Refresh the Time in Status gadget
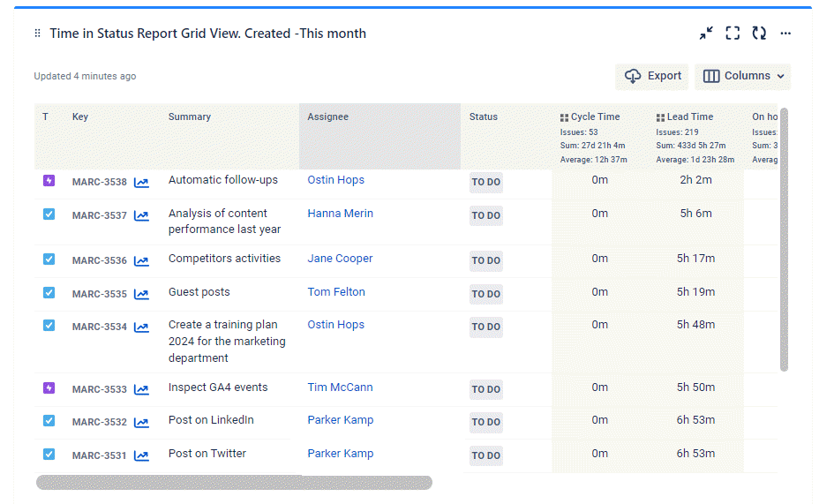 tap(759, 34)
